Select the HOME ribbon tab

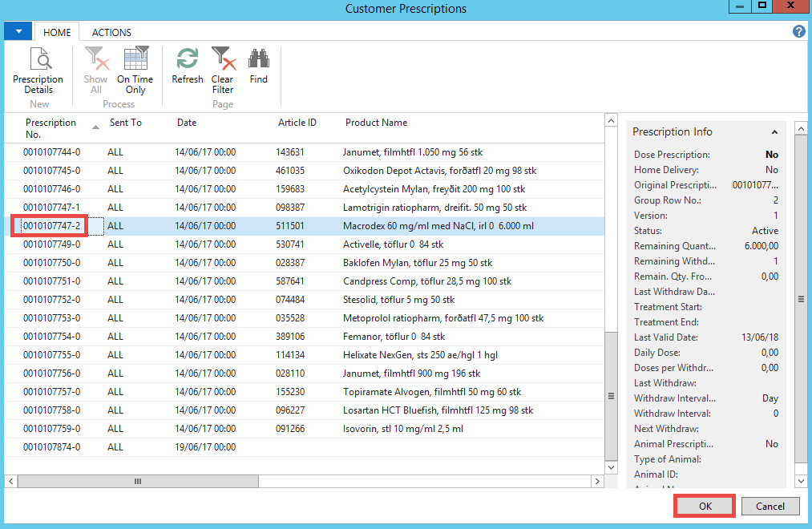57,33
